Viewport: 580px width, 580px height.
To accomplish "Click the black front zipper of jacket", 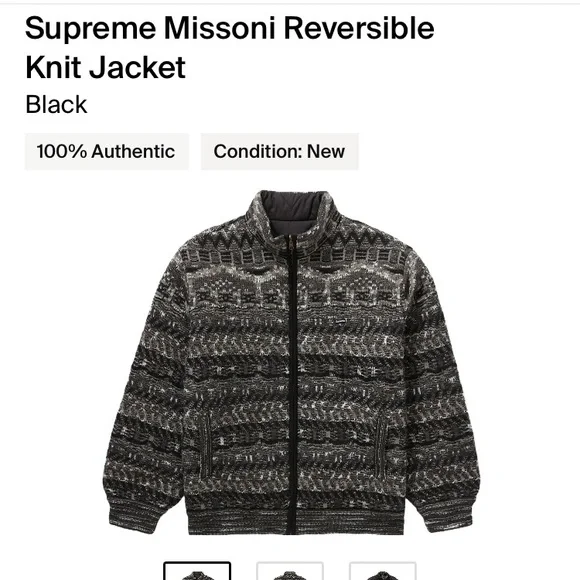I will tap(292, 385).
